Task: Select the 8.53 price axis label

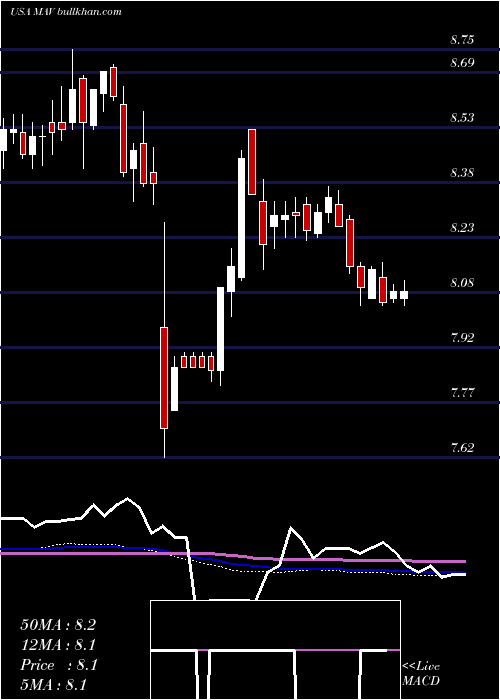Action: tap(462, 118)
